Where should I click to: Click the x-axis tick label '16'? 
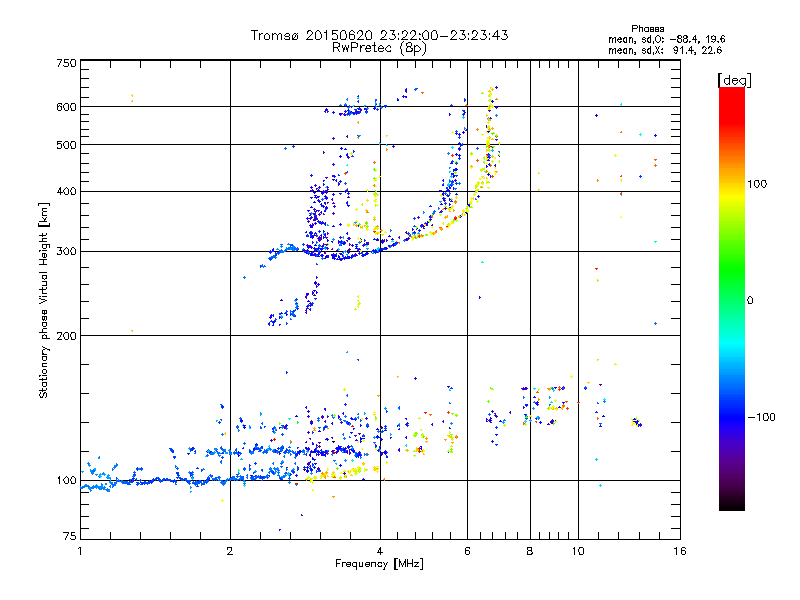pyautogui.click(x=680, y=552)
